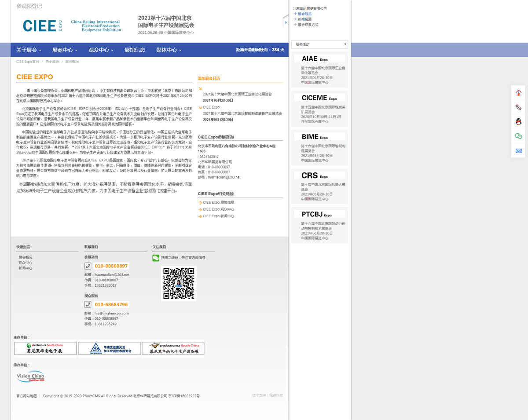Open the 展馆信息 menu item
Image resolution: width=528 pixels, height=420 pixels.
point(135,50)
